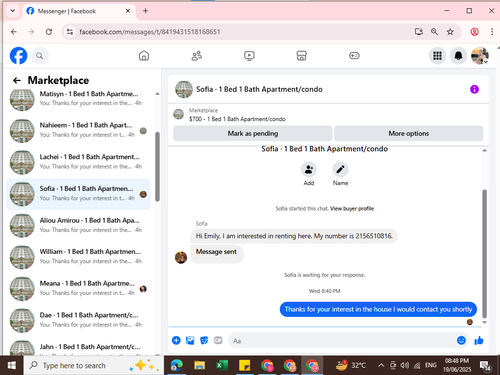Click the $700 listing thumbnail under Marketplace

[x=179, y=114]
